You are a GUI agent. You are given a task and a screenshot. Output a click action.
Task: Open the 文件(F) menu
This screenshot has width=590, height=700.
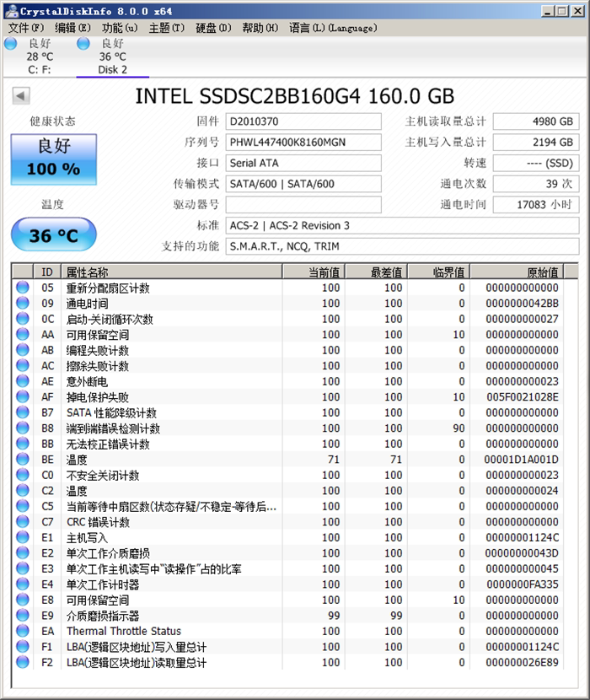26,28
